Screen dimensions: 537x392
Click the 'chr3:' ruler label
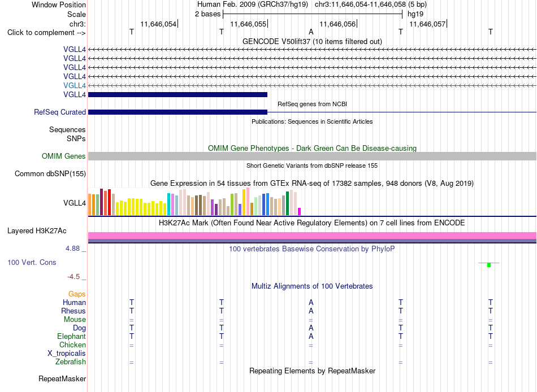coord(77,24)
